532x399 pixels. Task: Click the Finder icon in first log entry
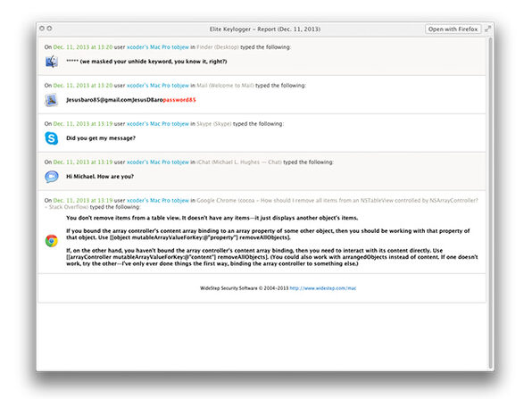pyautogui.click(x=52, y=62)
